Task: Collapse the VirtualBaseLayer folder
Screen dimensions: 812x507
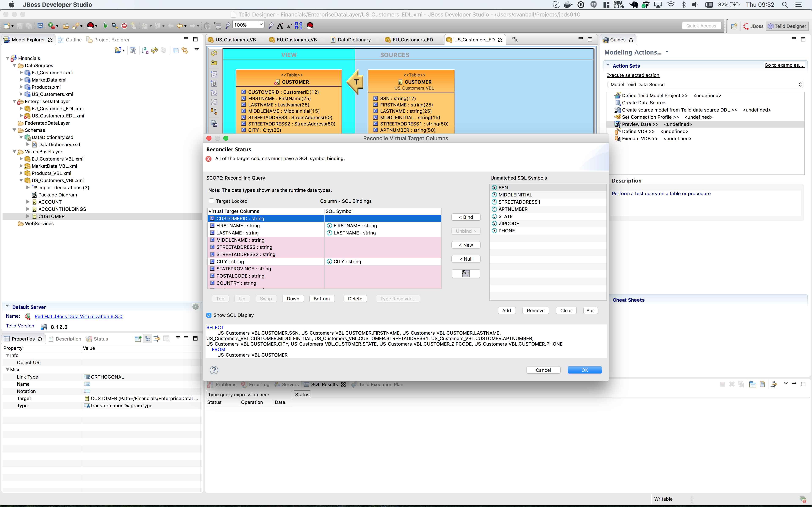Action: point(14,151)
